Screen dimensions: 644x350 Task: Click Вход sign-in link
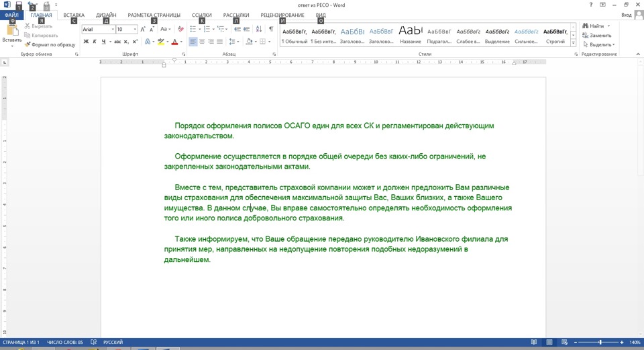[x=627, y=15]
